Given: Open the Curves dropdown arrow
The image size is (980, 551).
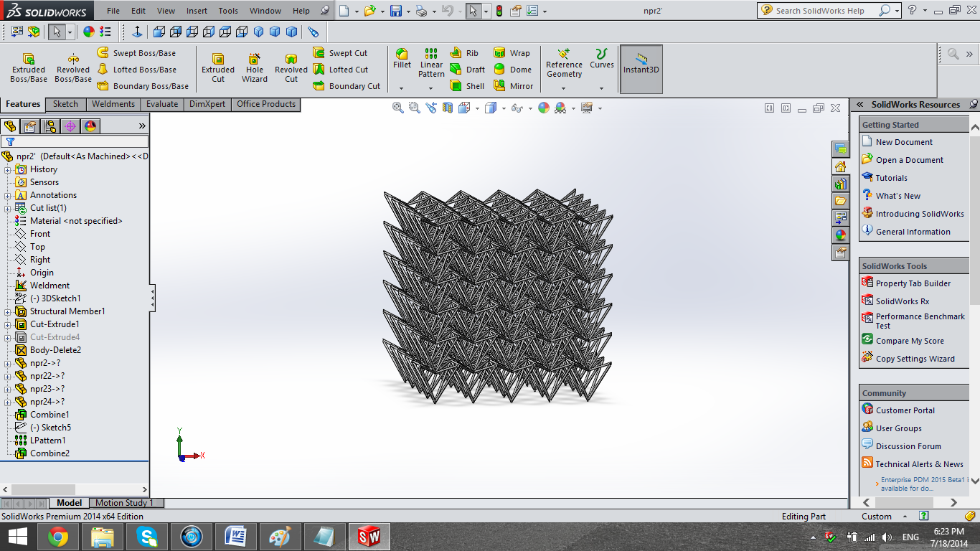Looking at the screenshot, I should (601, 88).
